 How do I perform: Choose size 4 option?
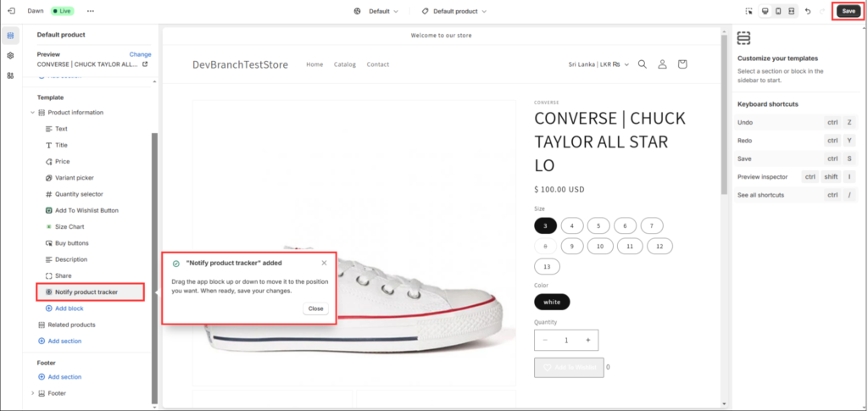572,225
